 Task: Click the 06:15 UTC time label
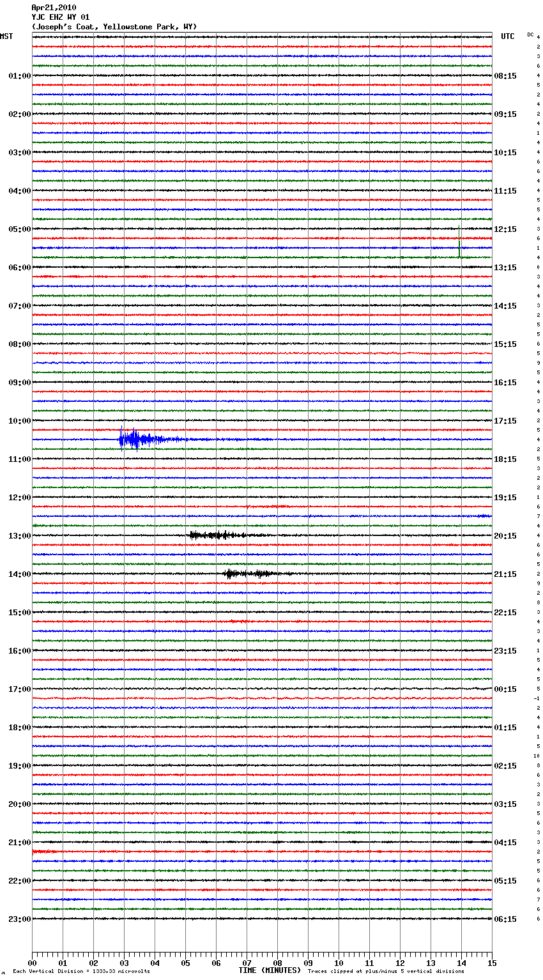pos(505,919)
